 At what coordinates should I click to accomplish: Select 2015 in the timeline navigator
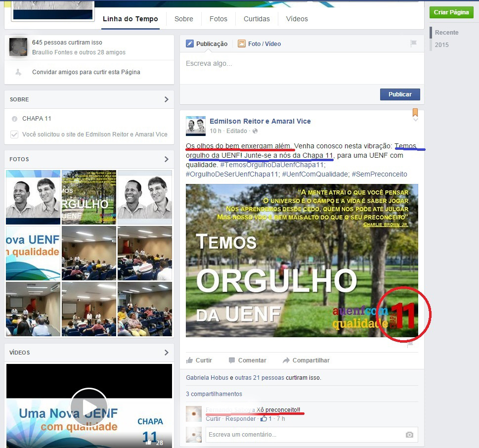pyautogui.click(x=442, y=45)
